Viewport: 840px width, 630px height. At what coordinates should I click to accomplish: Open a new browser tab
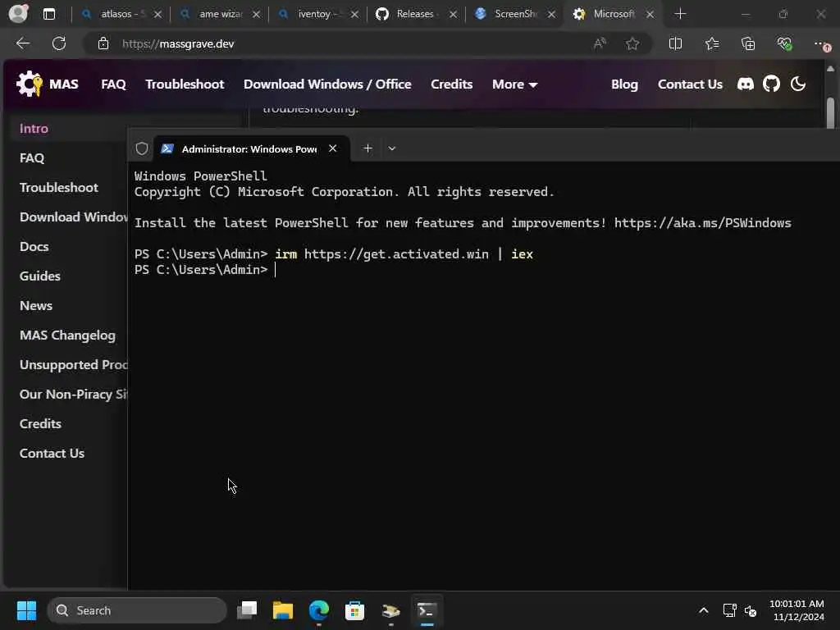[x=680, y=14]
